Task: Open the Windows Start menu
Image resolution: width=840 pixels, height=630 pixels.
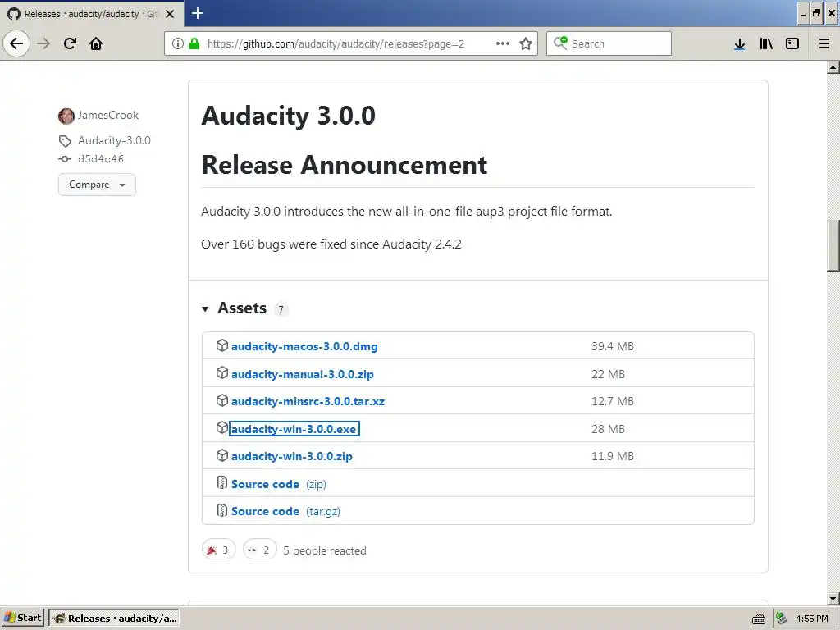Action: coord(22,619)
